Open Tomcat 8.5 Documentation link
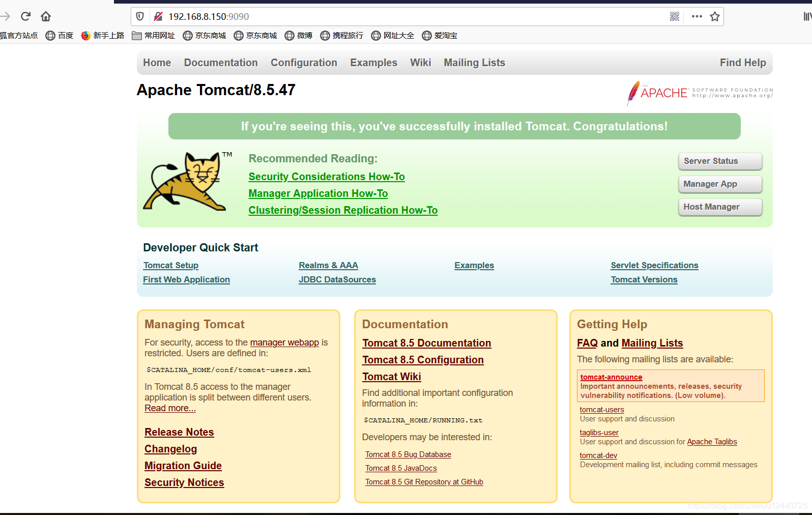This screenshot has width=812, height=515. [x=426, y=343]
